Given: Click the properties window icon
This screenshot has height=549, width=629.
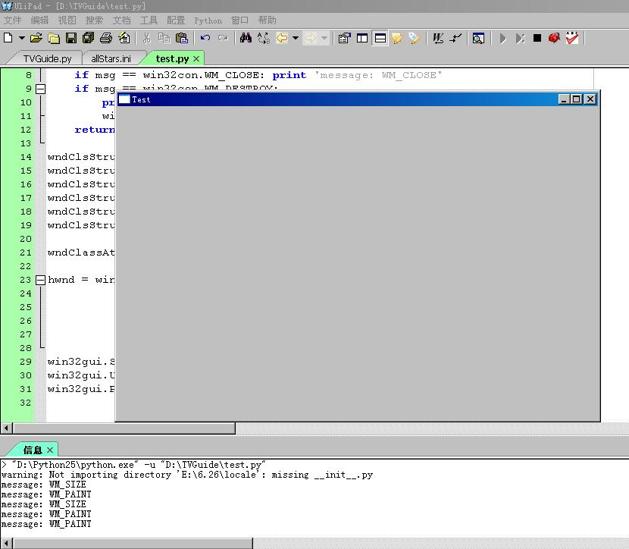Looking at the screenshot, I should coord(344,38).
